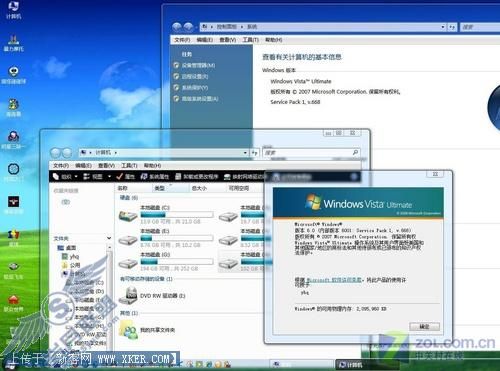Click Local Disk (E:) usage bar
The image size is (500, 371).
(x=177, y=238)
